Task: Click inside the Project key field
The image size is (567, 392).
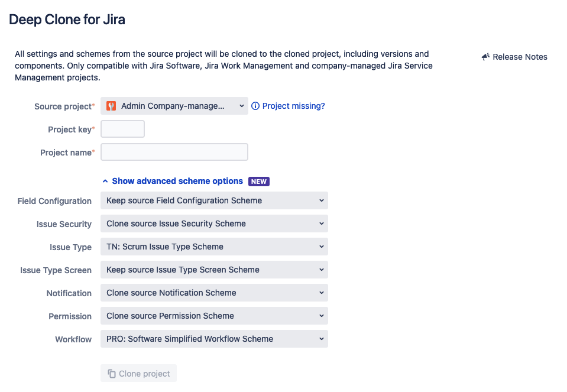Action: 122,128
